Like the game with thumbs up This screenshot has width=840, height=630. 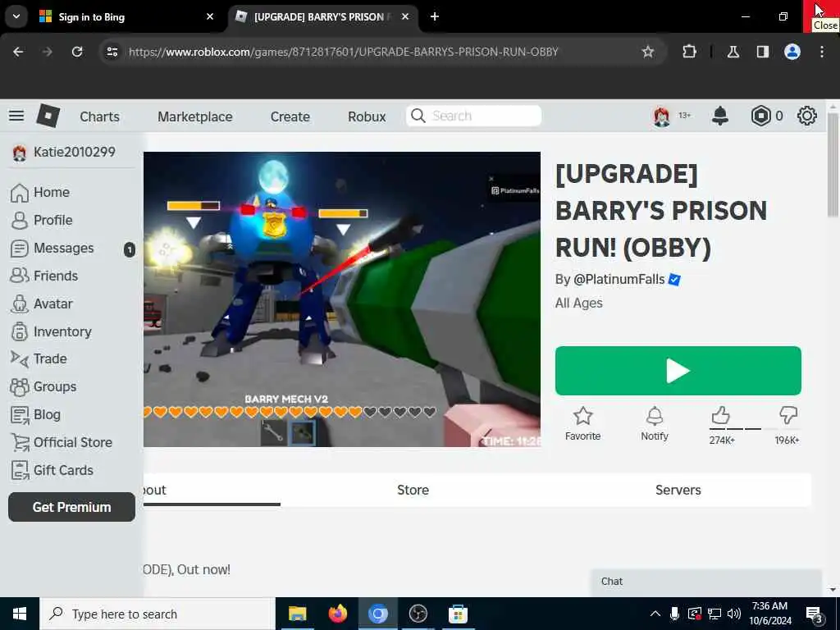click(721, 416)
